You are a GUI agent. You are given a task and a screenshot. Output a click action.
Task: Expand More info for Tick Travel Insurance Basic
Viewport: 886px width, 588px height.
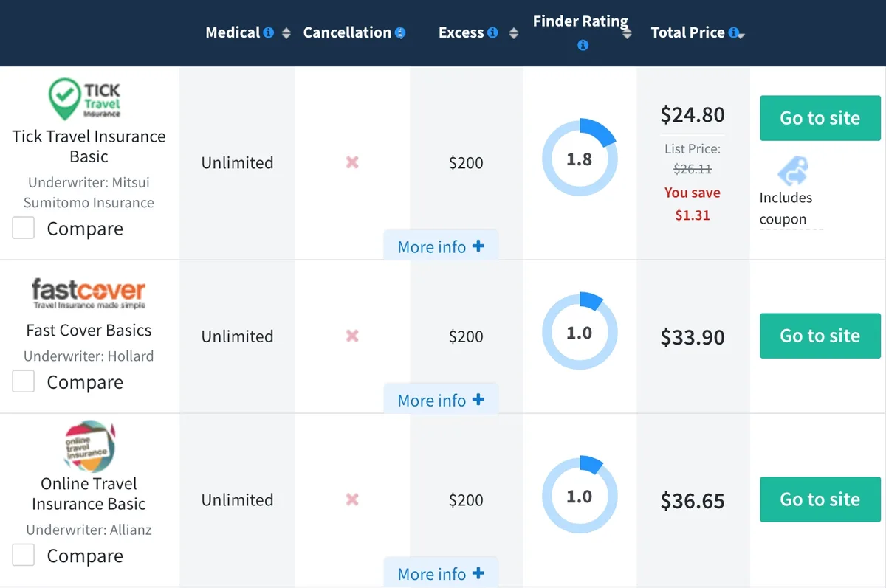(x=440, y=246)
